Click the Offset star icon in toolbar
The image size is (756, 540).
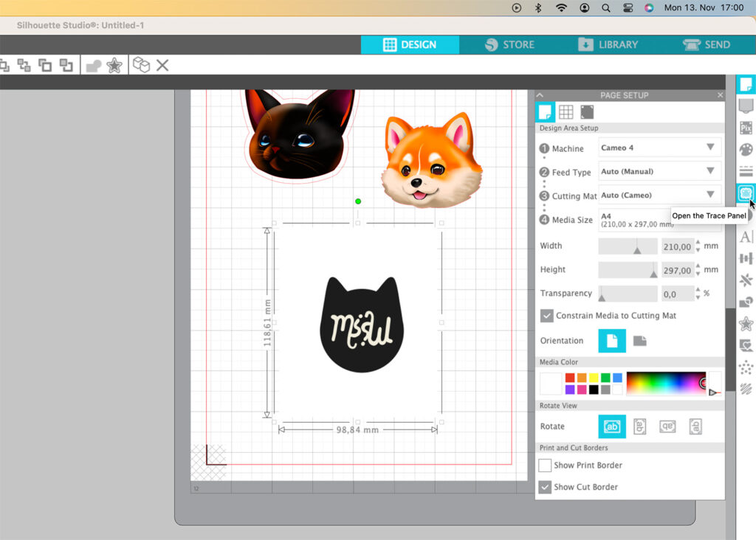coord(114,66)
